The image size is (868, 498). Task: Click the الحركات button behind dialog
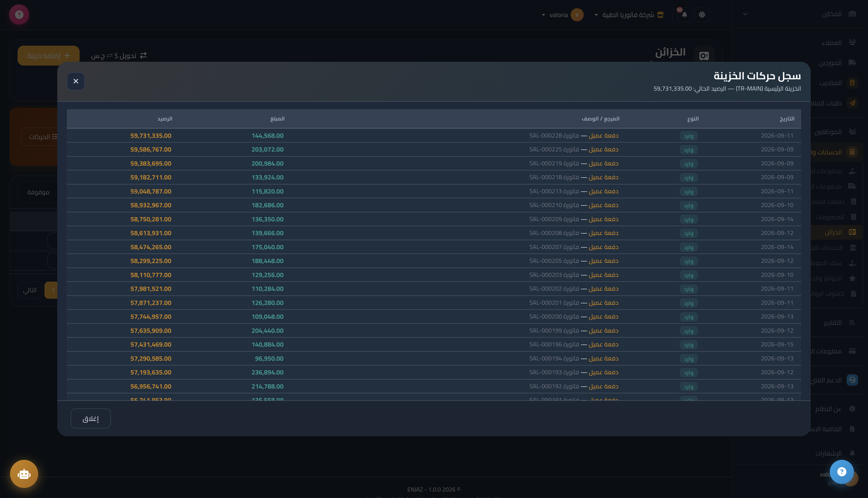40,137
